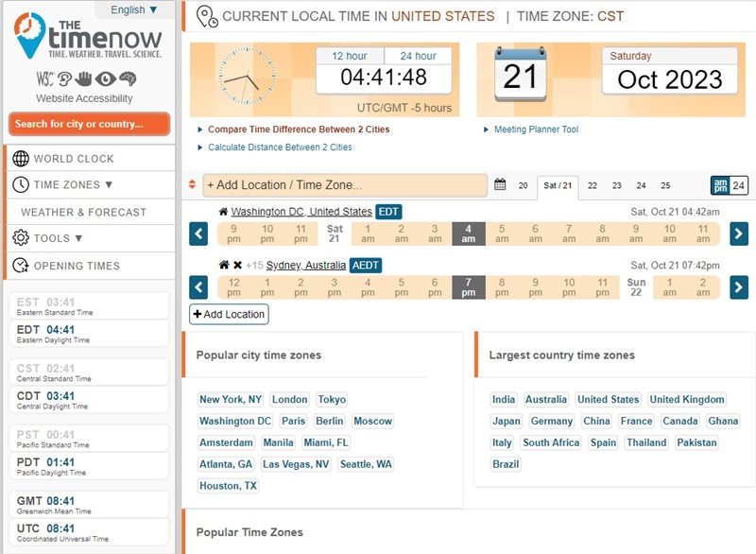Advance Washington timeline with right arrow
The height and width of the screenshot is (554, 756).
tap(738, 233)
